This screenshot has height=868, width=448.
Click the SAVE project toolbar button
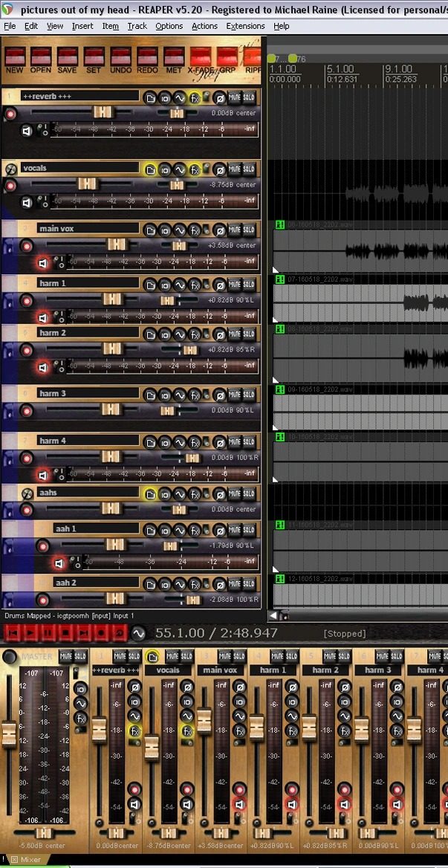coord(68,60)
